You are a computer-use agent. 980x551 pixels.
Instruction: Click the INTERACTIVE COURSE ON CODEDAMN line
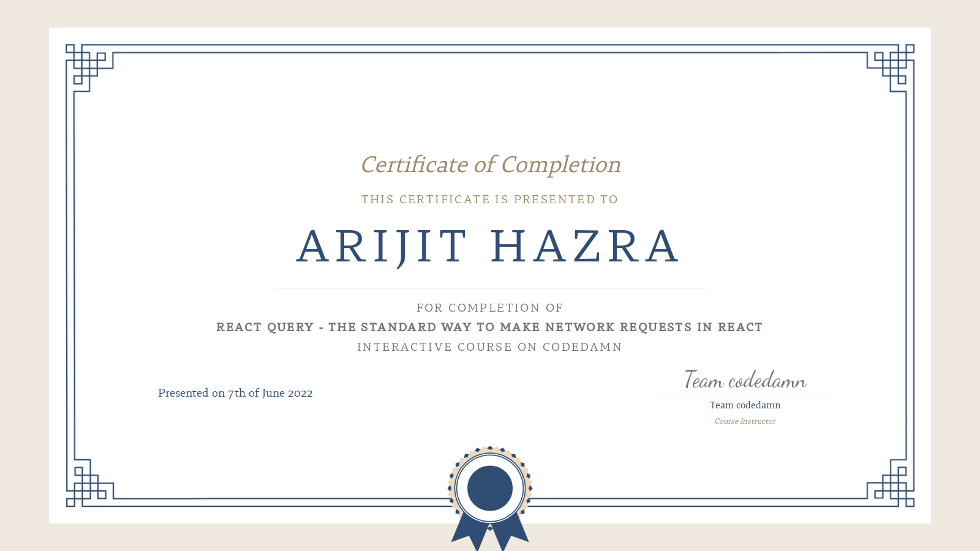tap(489, 347)
